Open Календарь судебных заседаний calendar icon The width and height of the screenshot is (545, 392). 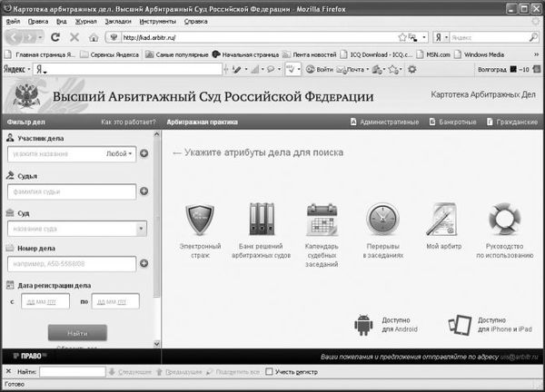tap(322, 219)
